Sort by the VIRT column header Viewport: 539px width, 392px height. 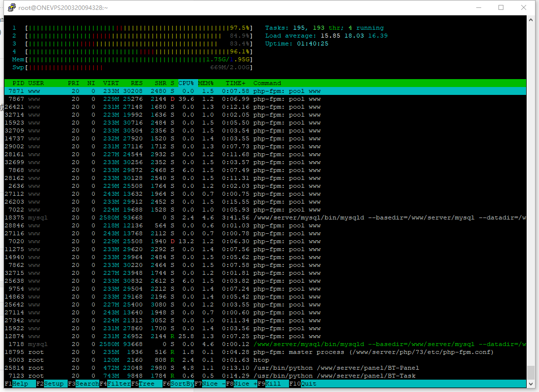click(x=111, y=83)
